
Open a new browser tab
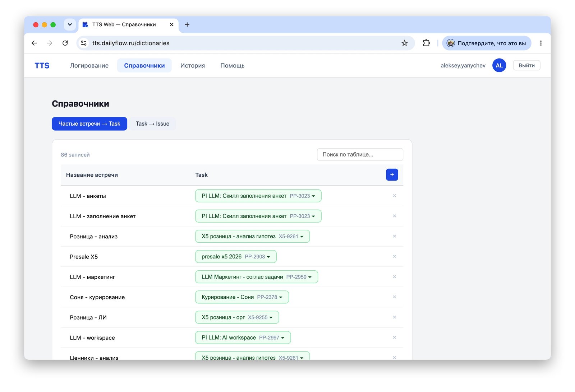(187, 24)
